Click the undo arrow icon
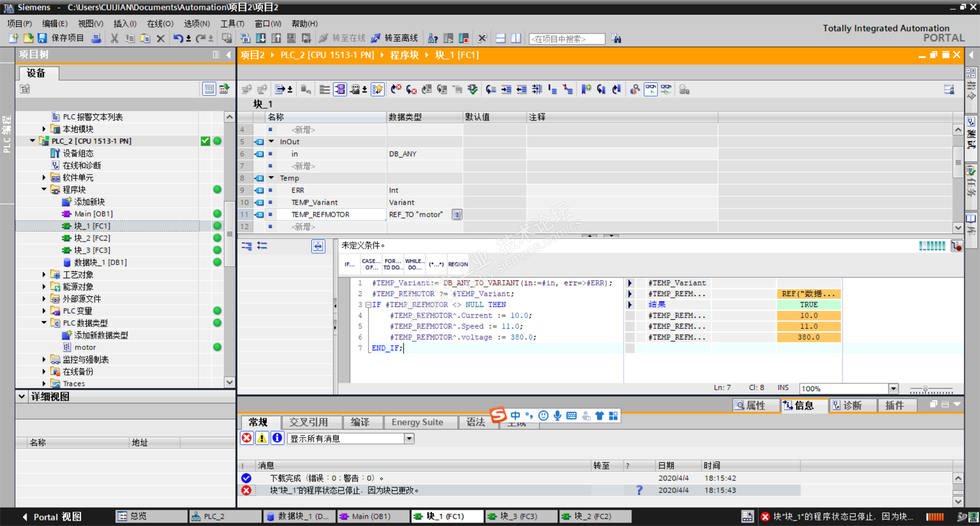Image resolution: width=980 pixels, height=526 pixels. [178, 38]
